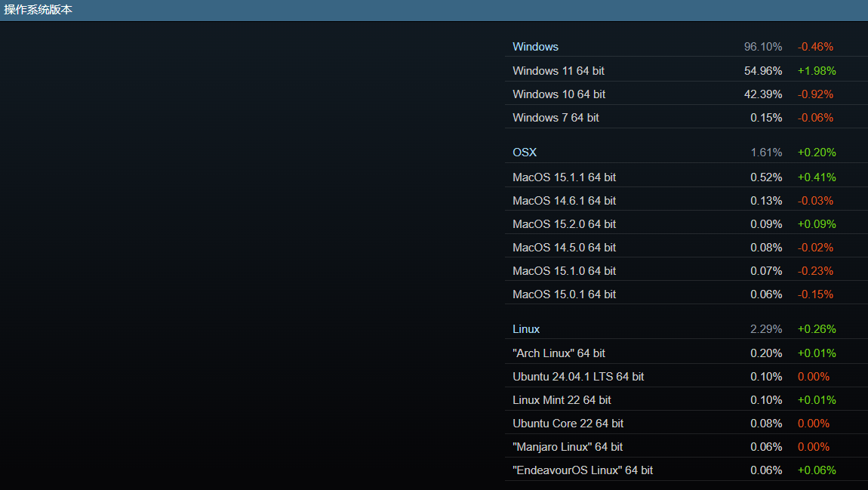Click the 42.39% share value
The image size is (868, 490).
763,94
